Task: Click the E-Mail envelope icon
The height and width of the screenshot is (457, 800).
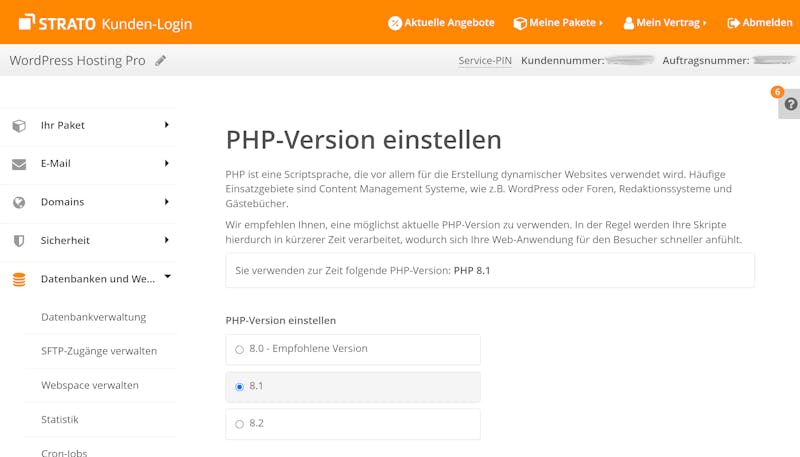Action: pyautogui.click(x=19, y=164)
